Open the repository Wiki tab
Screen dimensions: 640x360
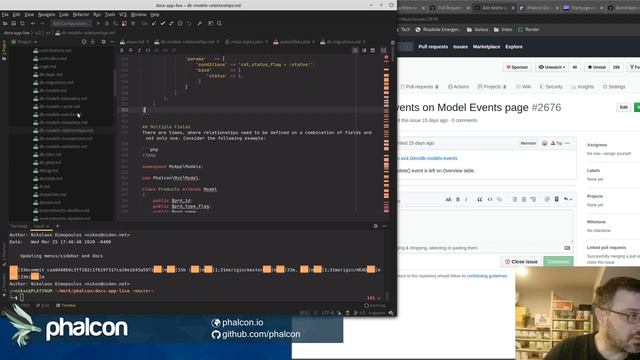tap(523, 87)
